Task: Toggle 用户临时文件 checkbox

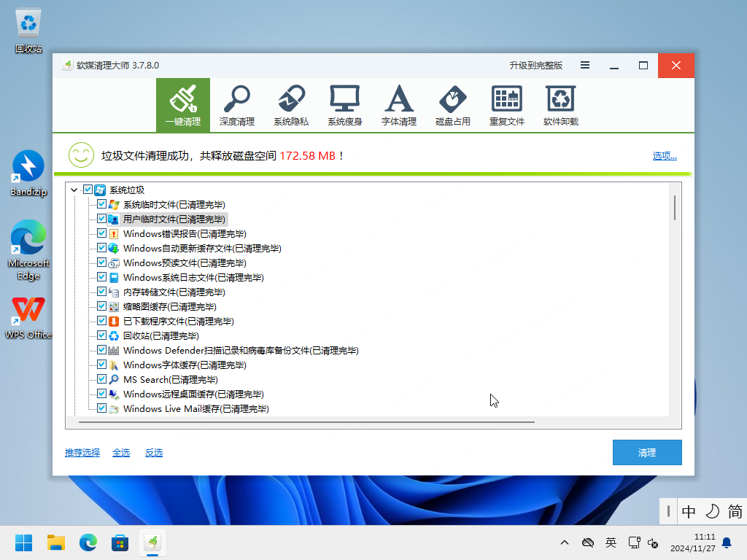Action: pos(101,219)
